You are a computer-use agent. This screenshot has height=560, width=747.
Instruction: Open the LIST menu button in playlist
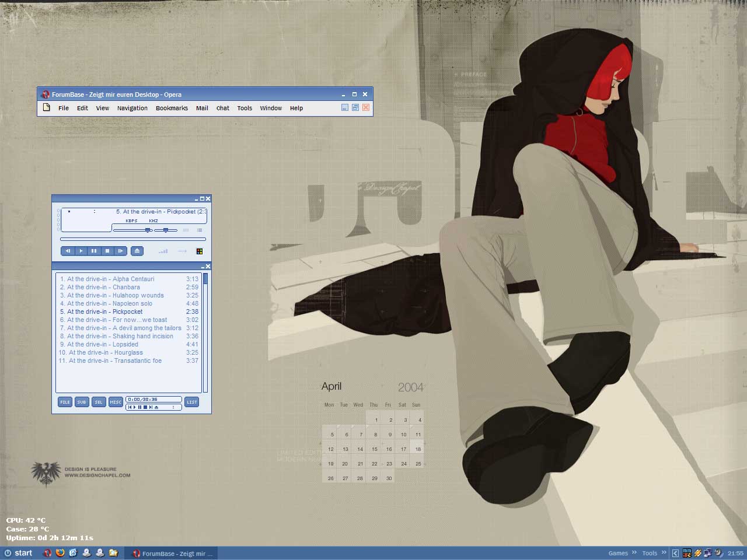[x=192, y=402]
